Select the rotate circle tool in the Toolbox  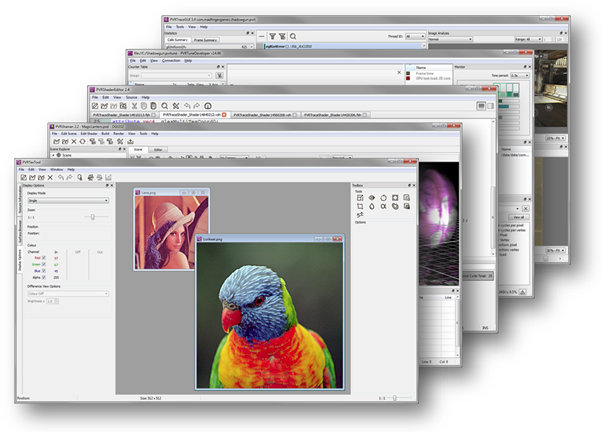click(383, 197)
